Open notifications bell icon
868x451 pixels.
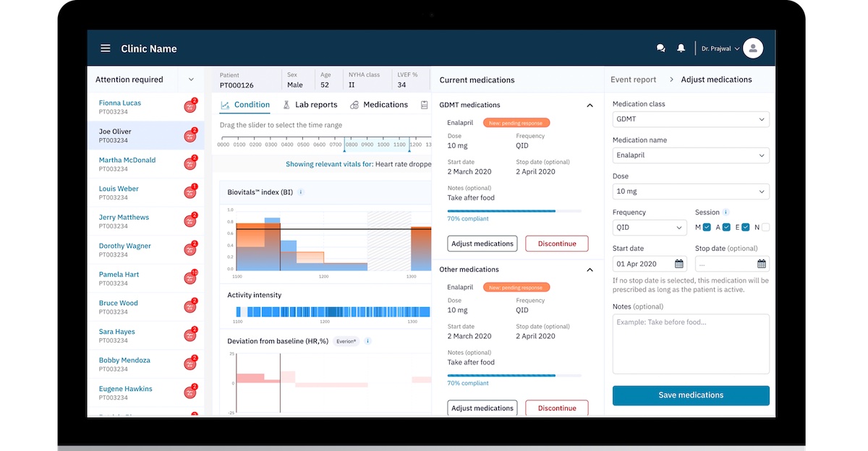(681, 48)
